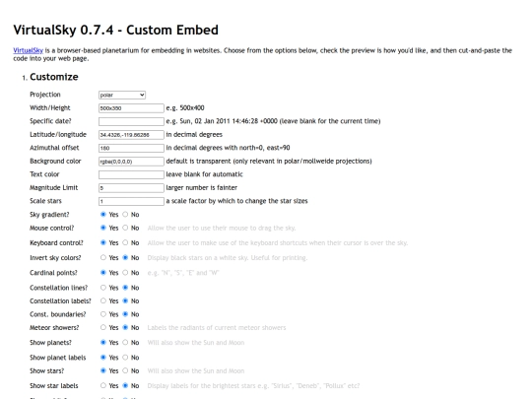
Task: Enable Constellation lines with Yes
Action: (103, 288)
